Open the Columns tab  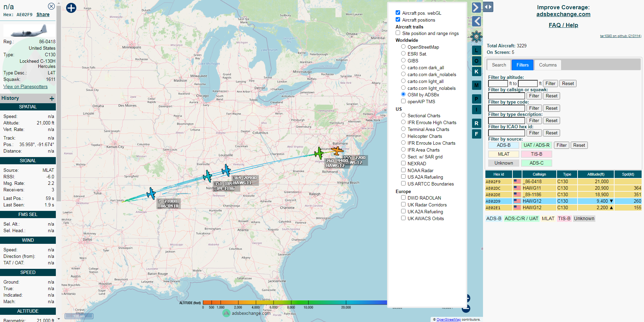tap(548, 65)
